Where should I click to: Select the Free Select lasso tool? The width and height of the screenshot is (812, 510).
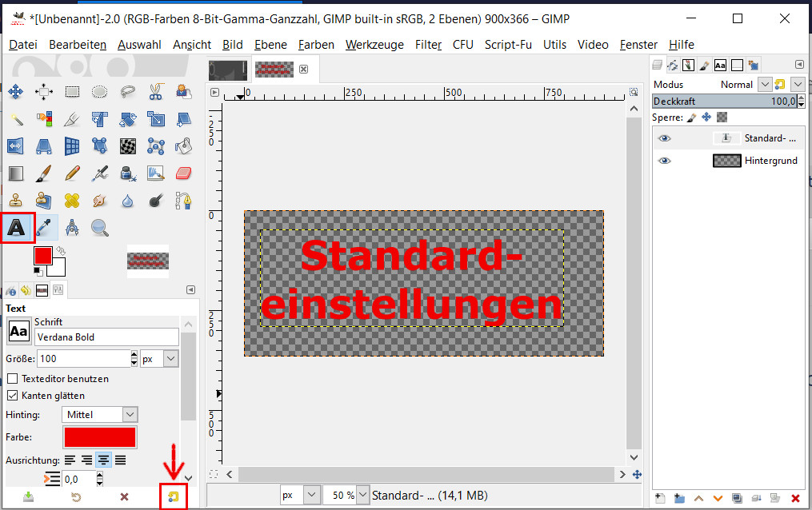coord(128,93)
